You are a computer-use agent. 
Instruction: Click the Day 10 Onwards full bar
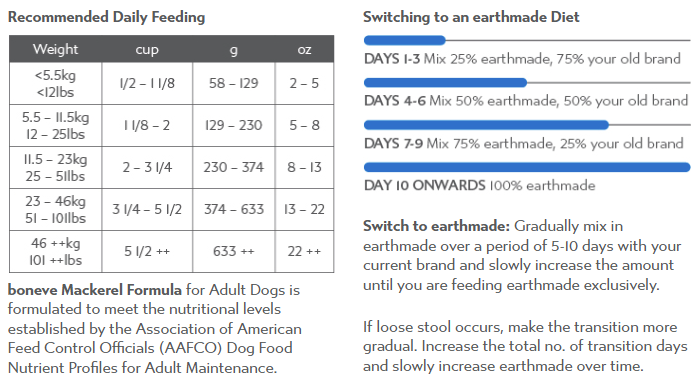tap(527, 167)
